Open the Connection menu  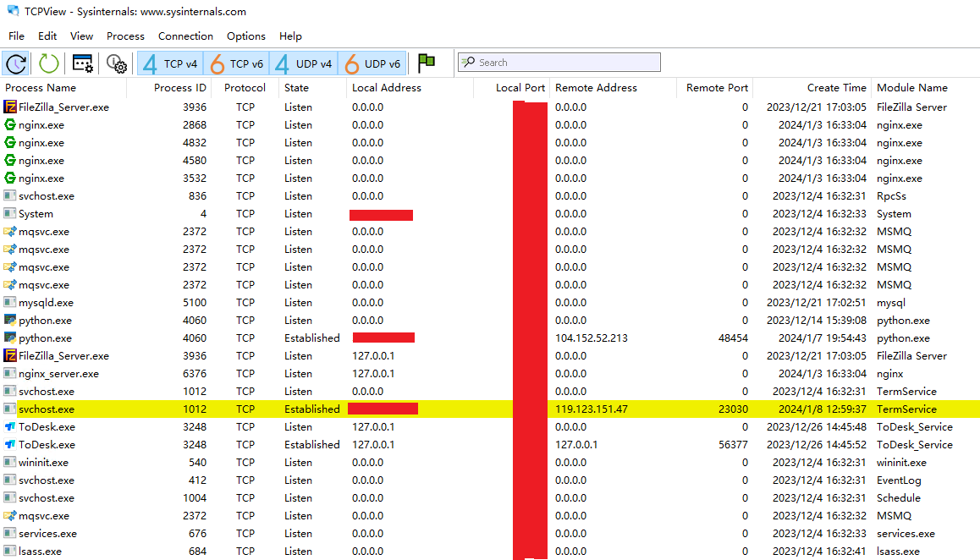point(185,36)
